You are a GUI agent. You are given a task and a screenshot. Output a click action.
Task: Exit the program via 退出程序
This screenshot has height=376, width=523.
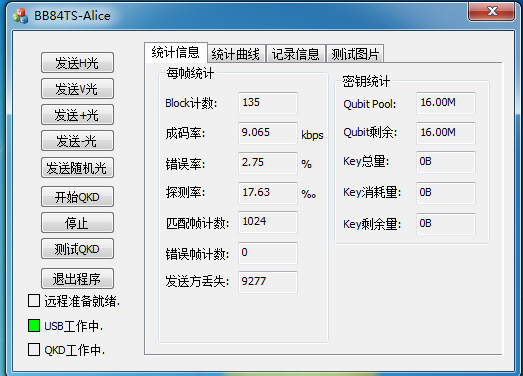[x=77, y=279]
